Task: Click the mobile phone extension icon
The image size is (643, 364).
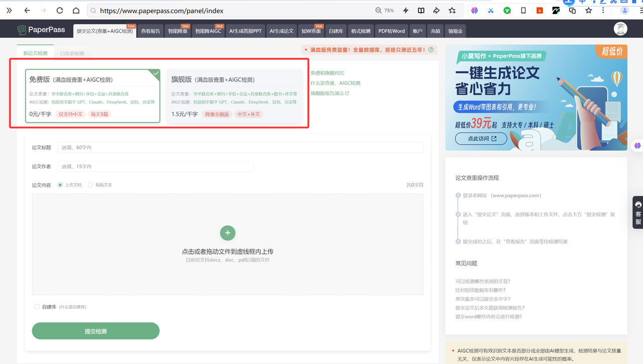Action: (x=523, y=11)
